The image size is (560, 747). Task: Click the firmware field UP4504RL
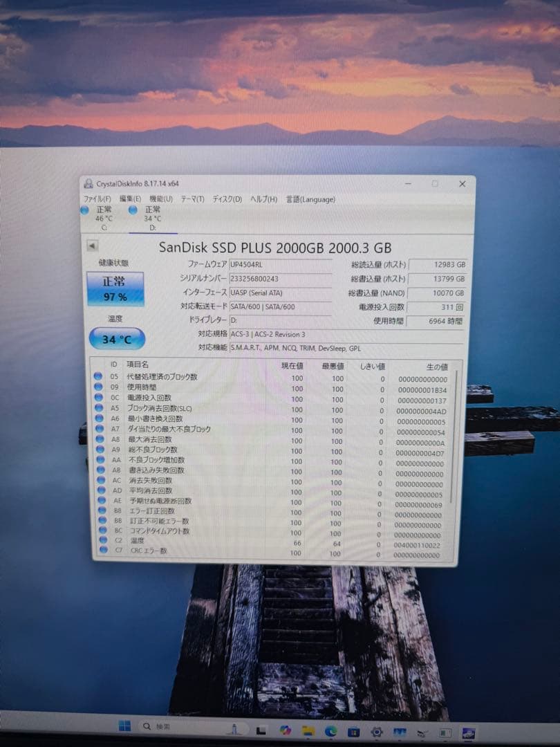click(x=280, y=264)
